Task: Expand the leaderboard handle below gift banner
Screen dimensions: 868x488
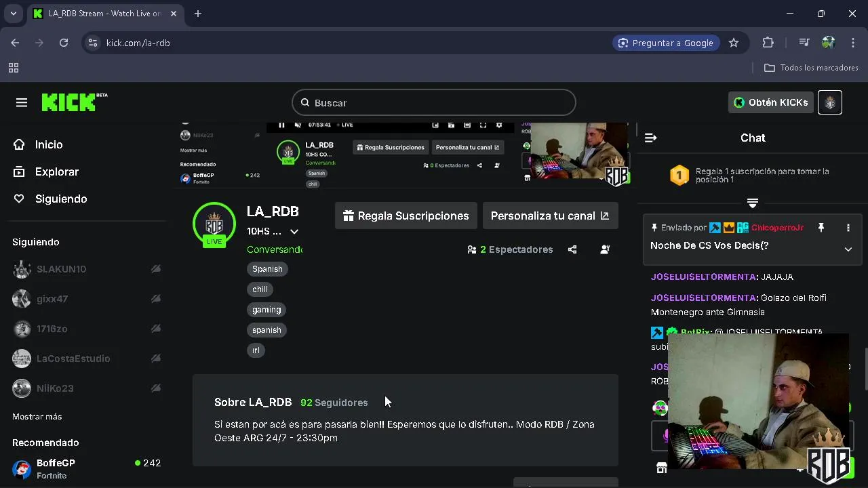Action: coord(753,203)
